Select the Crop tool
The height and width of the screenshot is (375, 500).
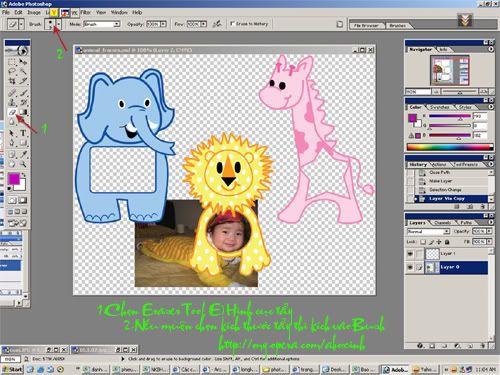pos(12,81)
